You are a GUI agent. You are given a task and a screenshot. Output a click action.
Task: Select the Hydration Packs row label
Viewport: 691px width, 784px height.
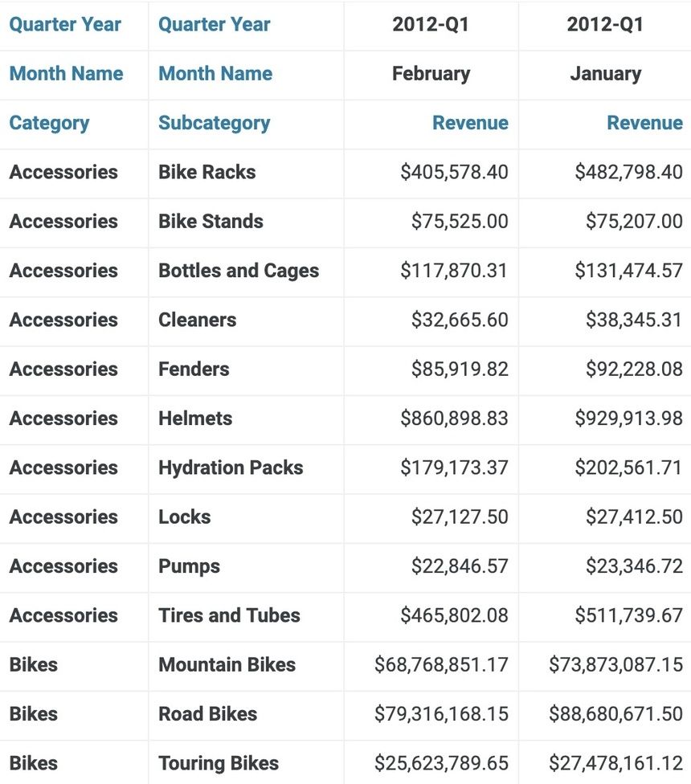231,468
